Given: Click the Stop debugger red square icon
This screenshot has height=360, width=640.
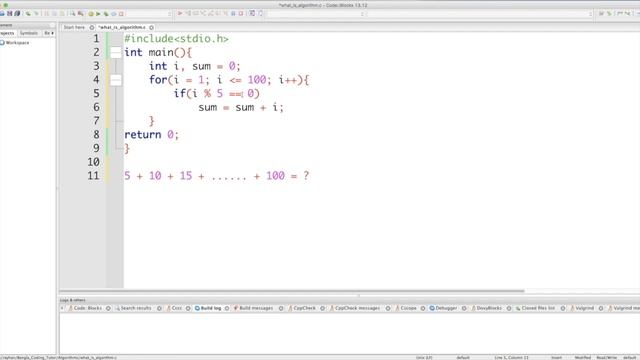Looking at the screenshot, I should (x=241, y=13).
